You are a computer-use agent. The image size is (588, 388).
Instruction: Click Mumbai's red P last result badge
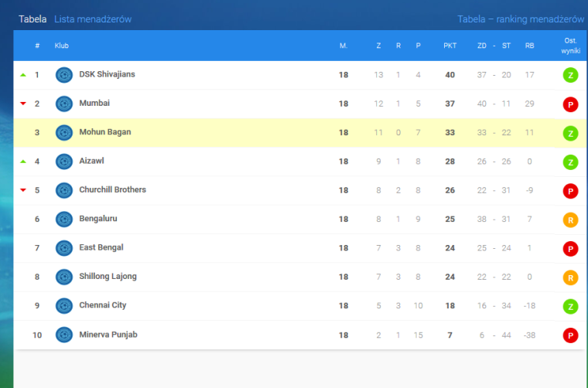coord(570,104)
